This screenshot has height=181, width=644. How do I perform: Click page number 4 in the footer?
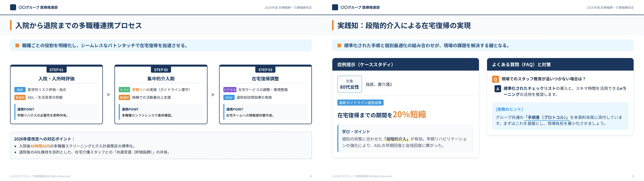311,176
